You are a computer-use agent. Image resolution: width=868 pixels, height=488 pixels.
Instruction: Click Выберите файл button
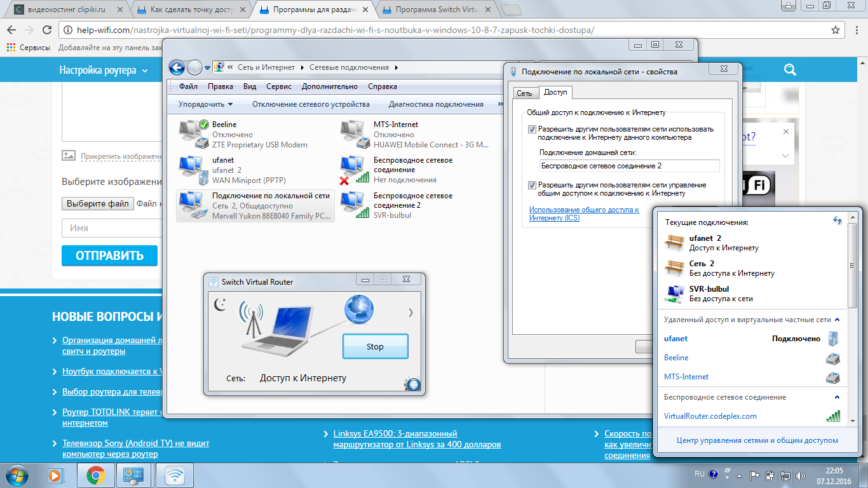(x=98, y=204)
